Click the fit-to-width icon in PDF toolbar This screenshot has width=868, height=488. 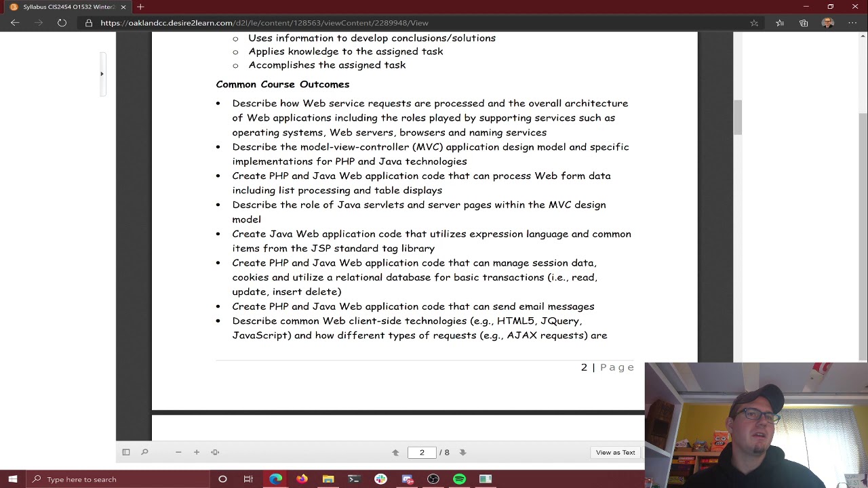(x=215, y=452)
